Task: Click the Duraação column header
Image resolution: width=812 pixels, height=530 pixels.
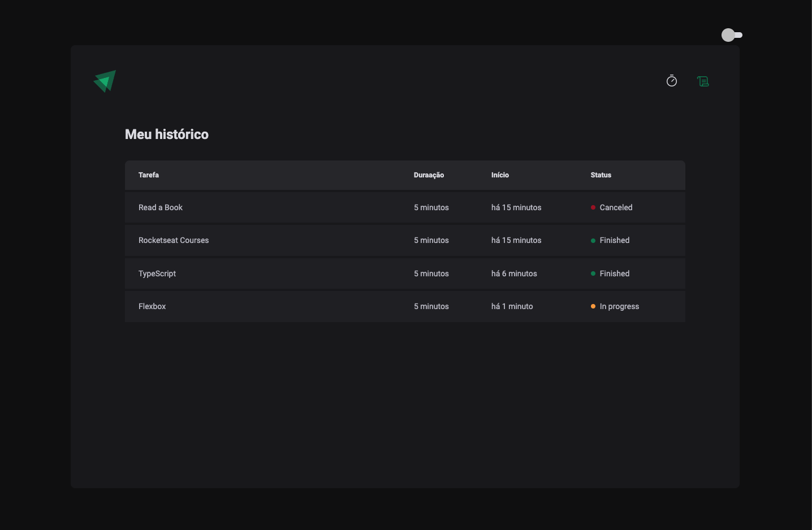Action: point(429,175)
